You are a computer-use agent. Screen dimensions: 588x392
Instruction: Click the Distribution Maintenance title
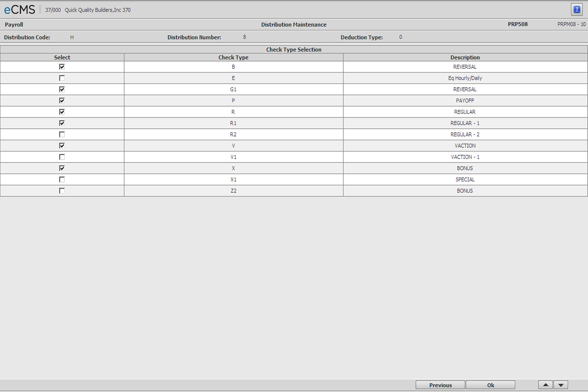[294, 25]
